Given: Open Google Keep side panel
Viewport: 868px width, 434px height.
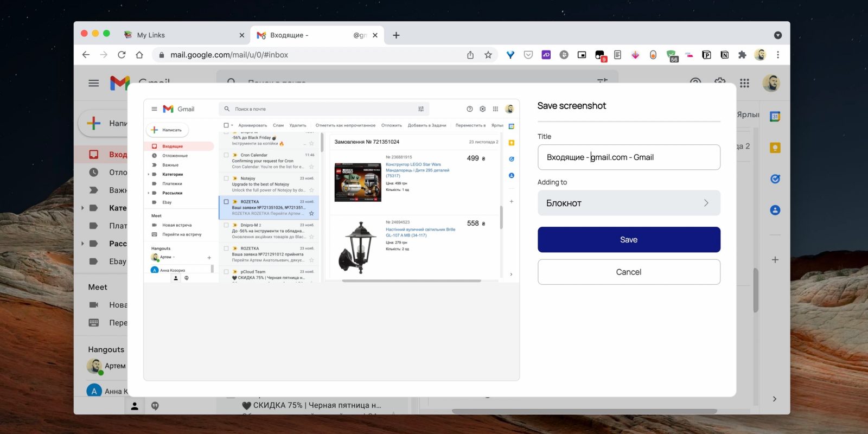Looking at the screenshot, I should point(775,148).
